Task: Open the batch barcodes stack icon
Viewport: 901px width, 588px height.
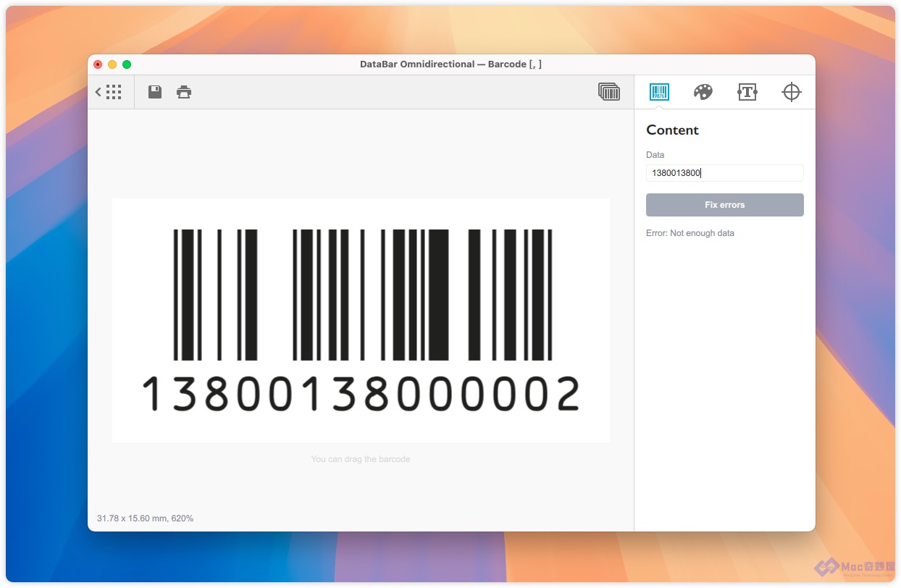Action: [x=609, y=91]
